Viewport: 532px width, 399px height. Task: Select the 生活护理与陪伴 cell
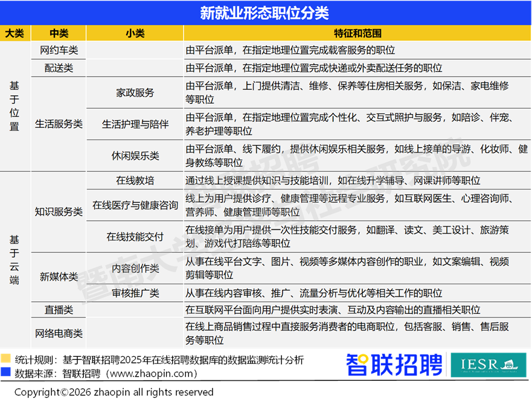[x=135, y=124]
